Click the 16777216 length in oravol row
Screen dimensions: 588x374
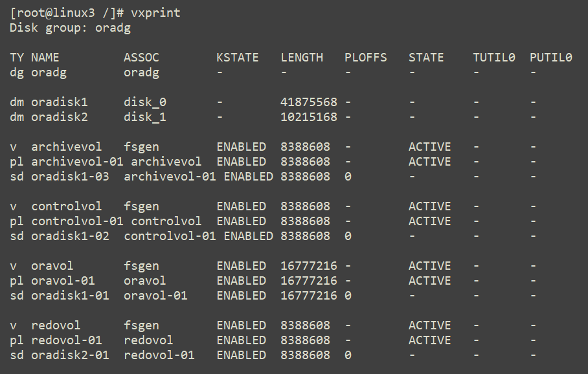tap(309, 266)
